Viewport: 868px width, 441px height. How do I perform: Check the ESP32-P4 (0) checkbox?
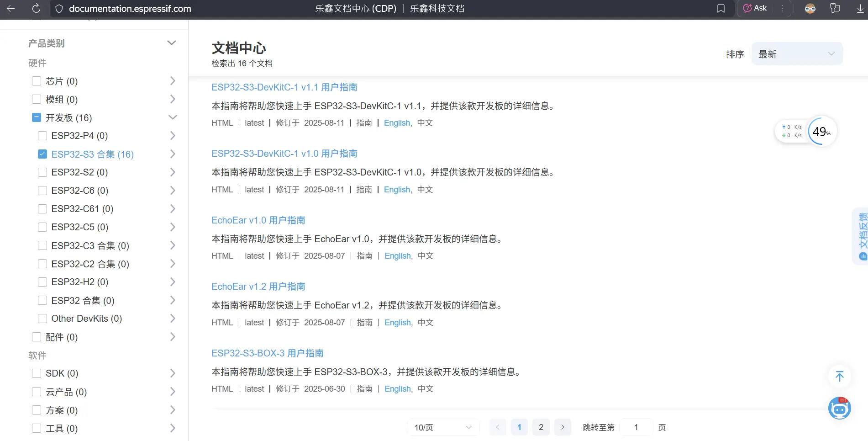(x=42, y=136)
